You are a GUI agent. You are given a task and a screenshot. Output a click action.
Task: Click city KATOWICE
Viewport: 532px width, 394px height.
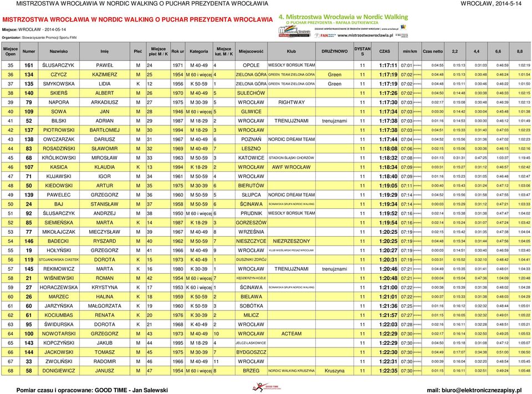(x=251, y=158)
